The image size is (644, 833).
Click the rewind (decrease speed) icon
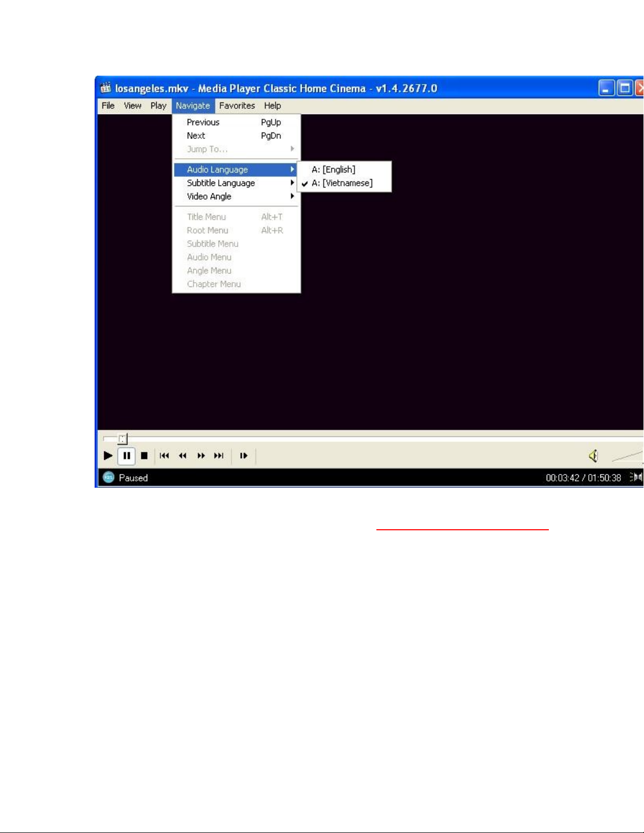(183, 456)
